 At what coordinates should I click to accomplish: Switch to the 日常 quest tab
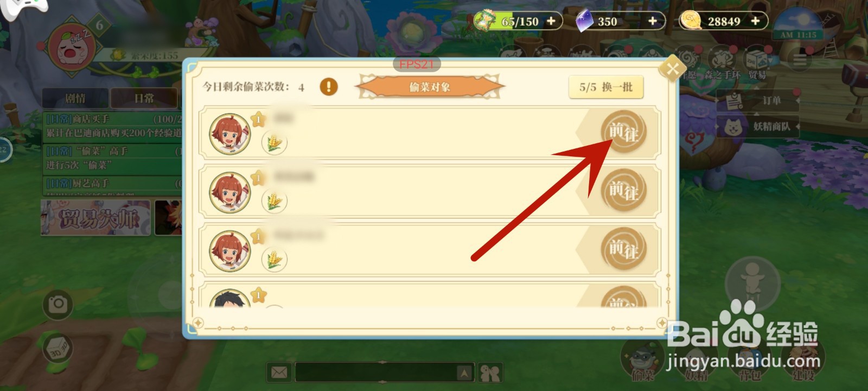point(144,98)
